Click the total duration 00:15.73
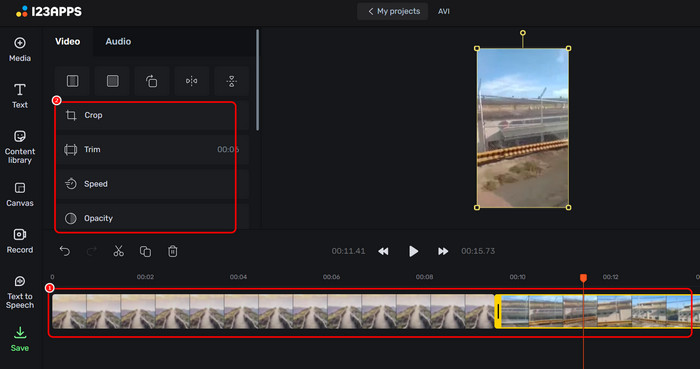The height and width of the screenshot is (369, 700). (478, 251)
